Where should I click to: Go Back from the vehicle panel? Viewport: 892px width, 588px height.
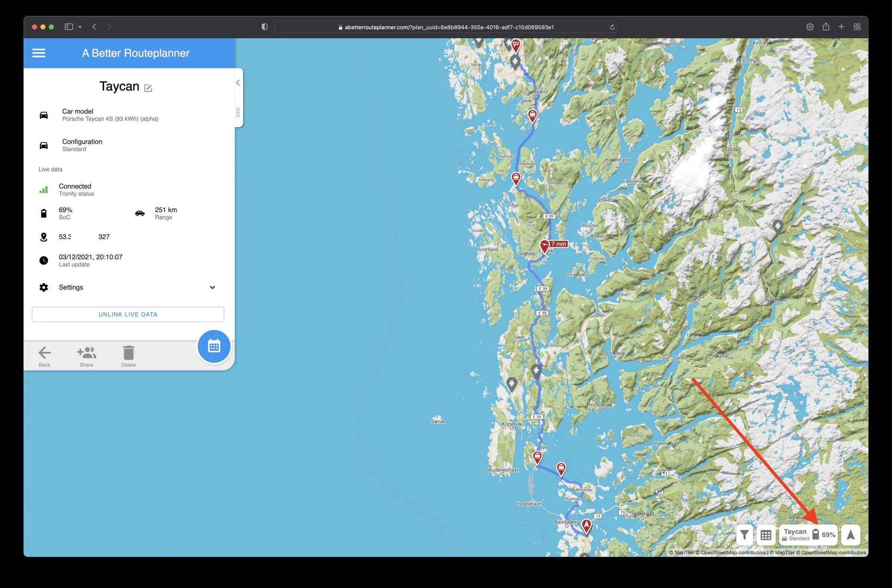pos(44,356)
